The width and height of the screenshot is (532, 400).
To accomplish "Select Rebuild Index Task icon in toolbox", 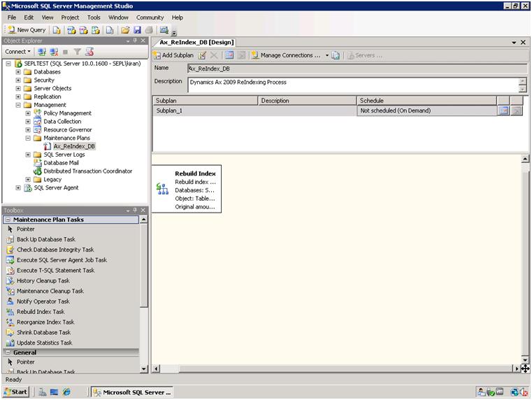I will coord(10,312).
